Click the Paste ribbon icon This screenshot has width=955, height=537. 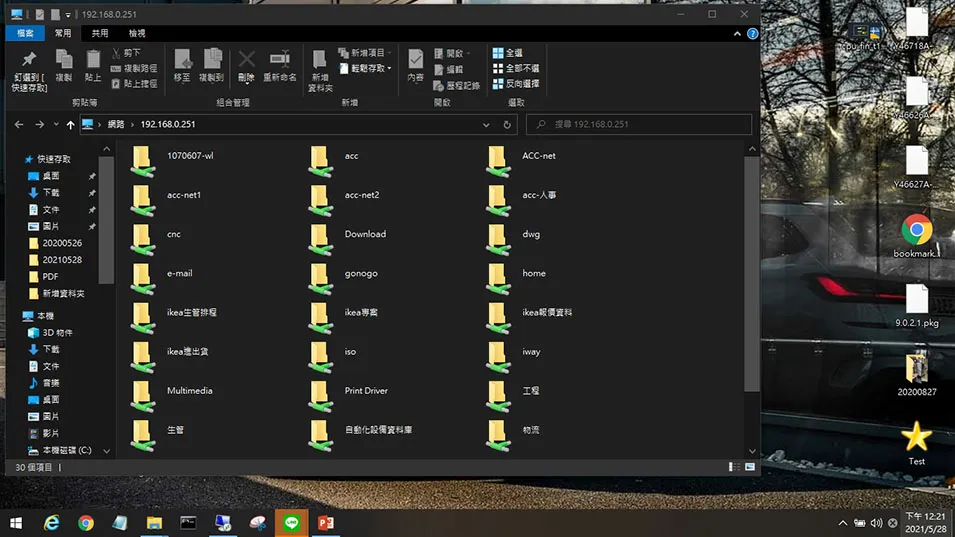tap(93, 59)
